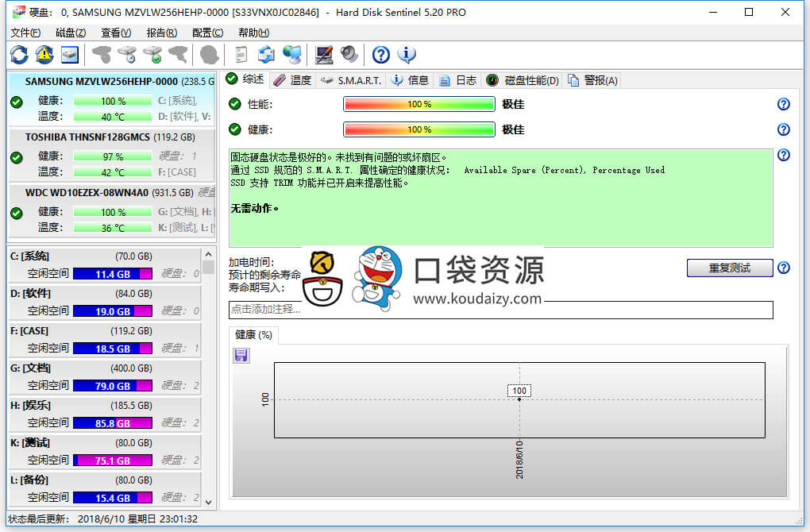Click the 100 data point on the health chart
The width and height of the screenshot is (810, 532).
click(x=519, y=399)
